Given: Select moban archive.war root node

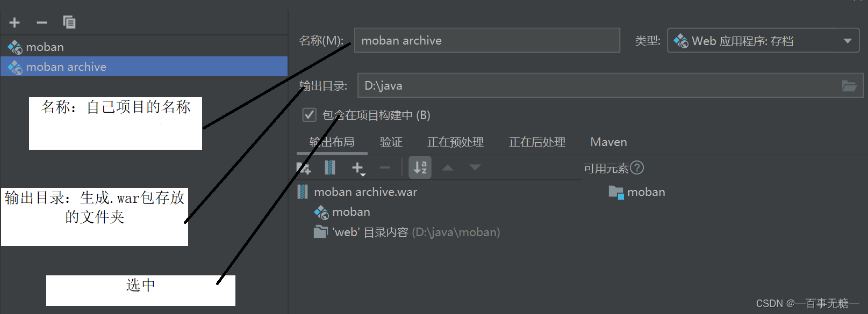Looking at the screenshot, I should (x=365, y=192).
